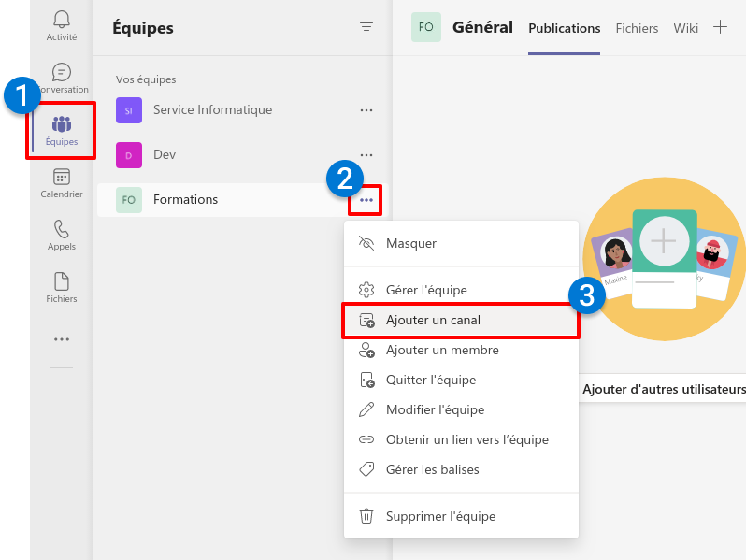This screenshot has height=560, width=746.
Task: Click Obtenir un lien vers l'équipe
Action: point(466,439)
